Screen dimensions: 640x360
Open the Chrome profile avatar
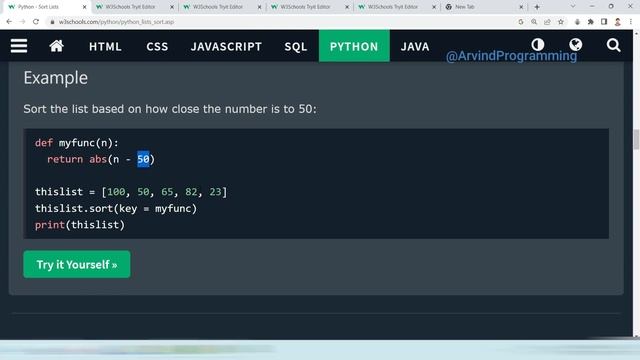click(618, 22)
